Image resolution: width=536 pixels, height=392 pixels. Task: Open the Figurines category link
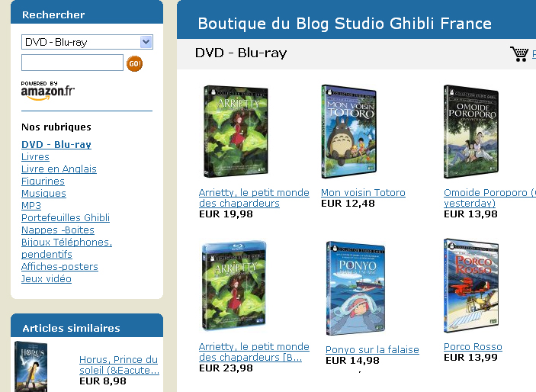coord(43,182)
